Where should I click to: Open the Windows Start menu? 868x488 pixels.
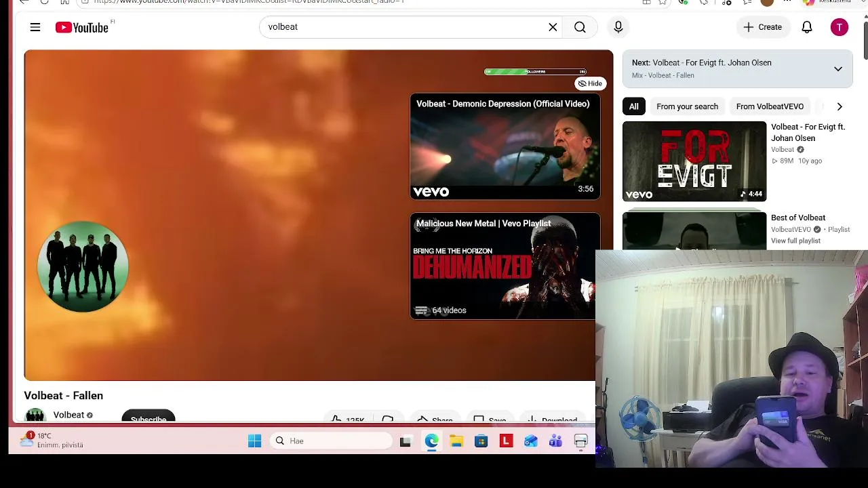click(254, 441)
